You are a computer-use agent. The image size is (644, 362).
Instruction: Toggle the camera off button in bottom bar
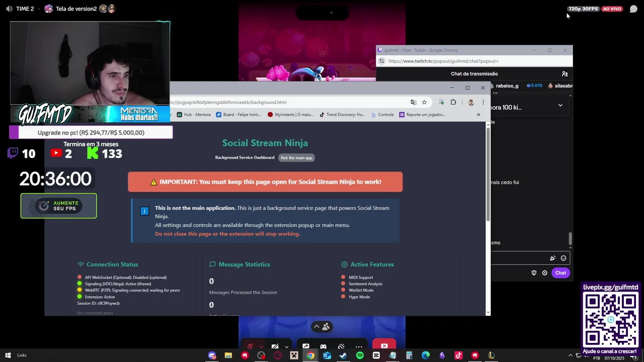[x=275, y=346]
